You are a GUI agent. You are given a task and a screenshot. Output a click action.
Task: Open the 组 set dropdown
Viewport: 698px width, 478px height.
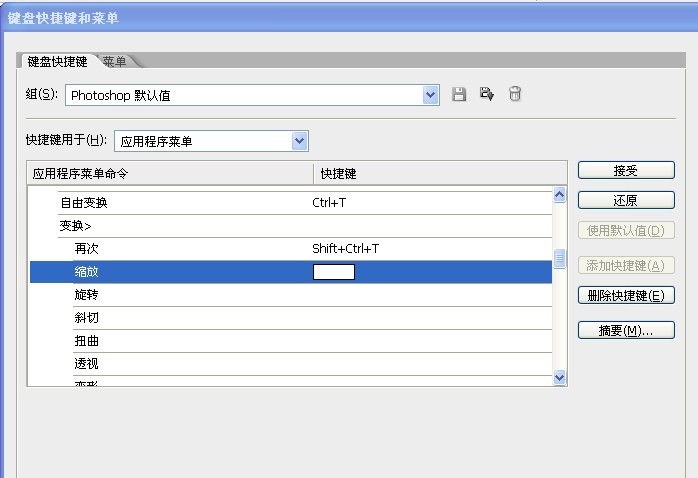[x=430, y=95]
